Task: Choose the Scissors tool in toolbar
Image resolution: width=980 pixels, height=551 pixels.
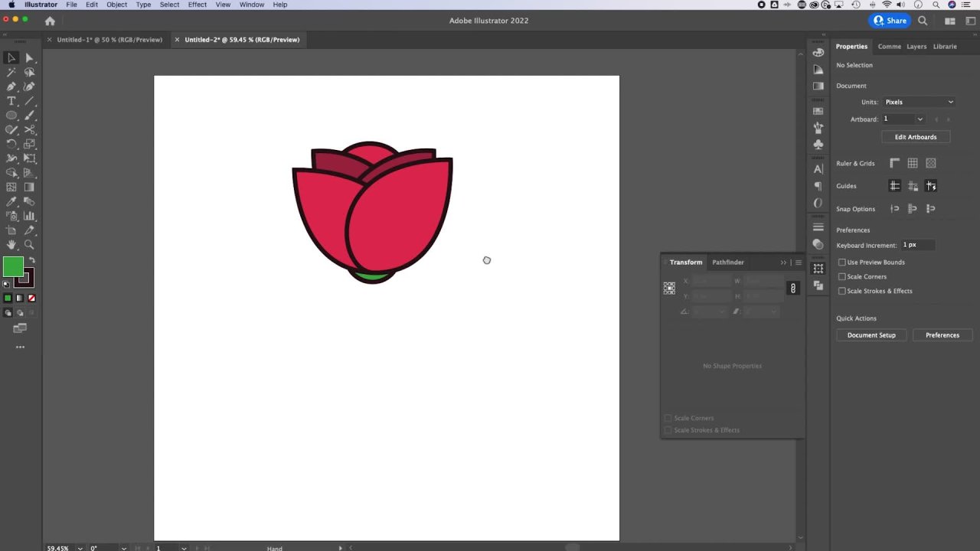Action: point(29,130)
